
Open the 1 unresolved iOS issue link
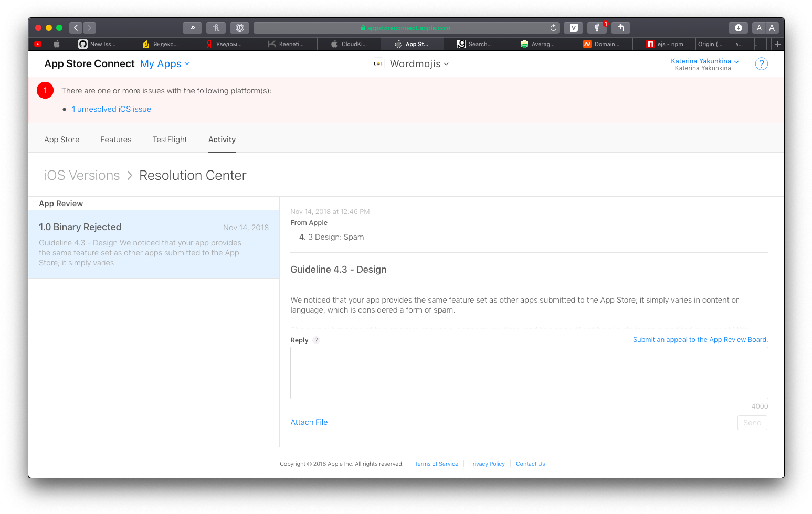(x=111, y=109)
